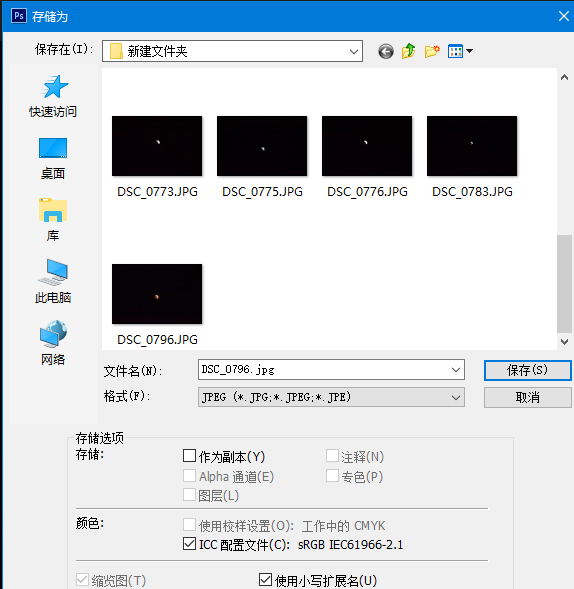This screenshot has width=574, height=589.
Task: Select thumbnail DSC_0773.JPG
Action: [157, 146]
